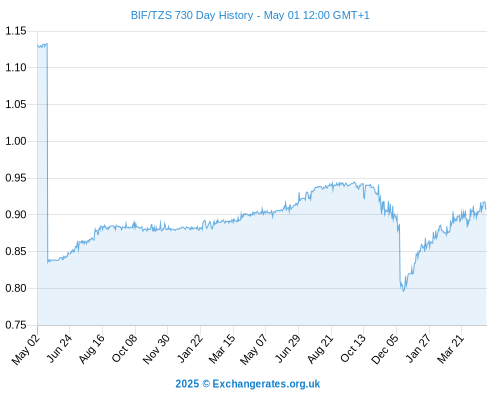
Task: Click the Exchangerates.org.uk copyright link
Action: [248, 384]
